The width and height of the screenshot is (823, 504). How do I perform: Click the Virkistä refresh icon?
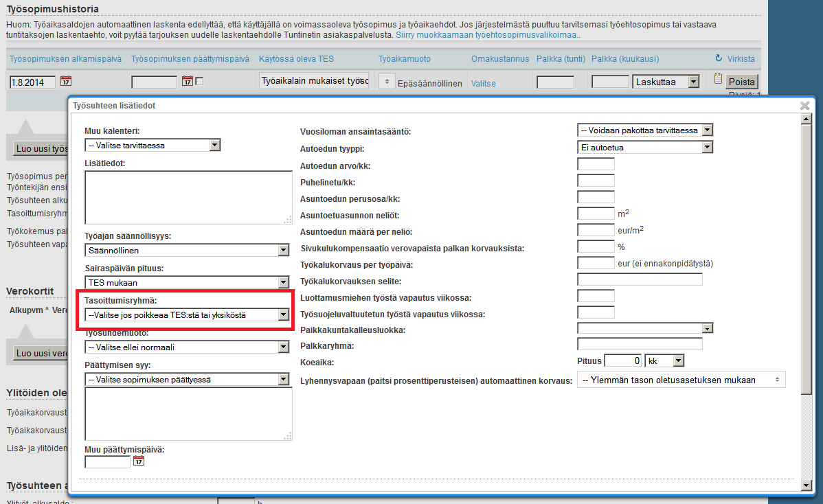pos(719,59)
